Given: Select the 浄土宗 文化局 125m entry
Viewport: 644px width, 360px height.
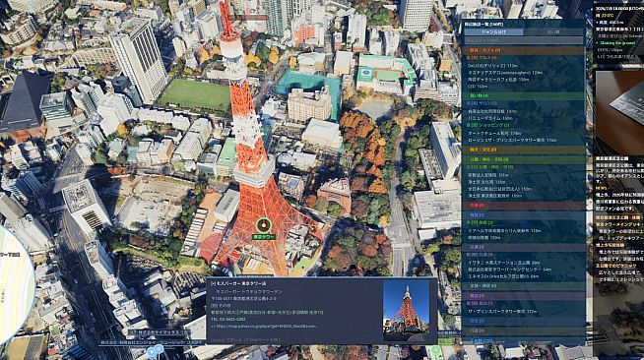Looking at the screenshot, I should [486, 182].
